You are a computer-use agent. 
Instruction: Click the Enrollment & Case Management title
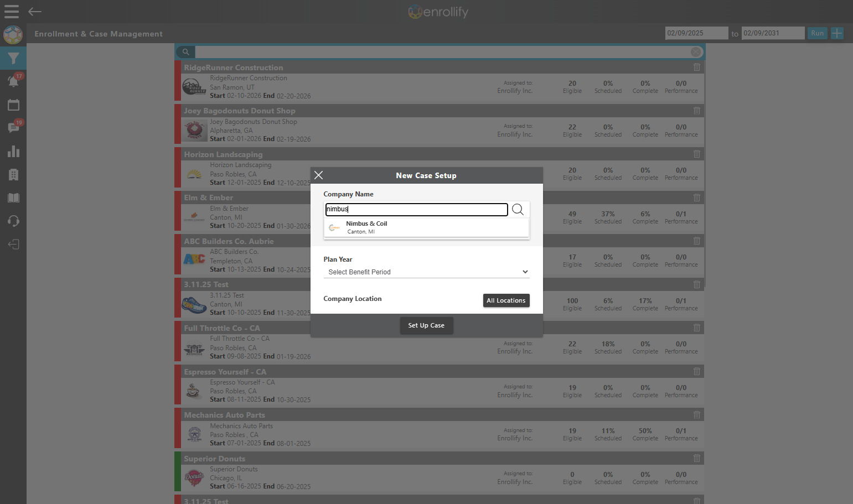(99, 34)
